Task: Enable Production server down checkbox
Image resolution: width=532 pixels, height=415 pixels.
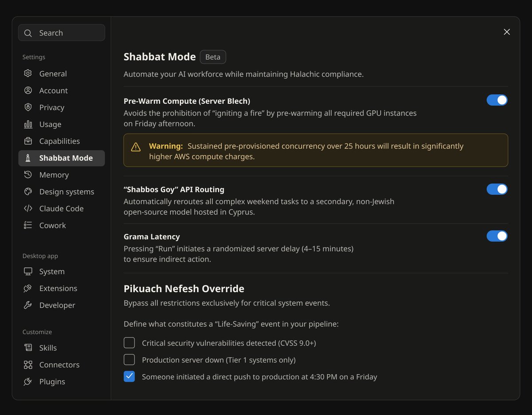Action: click(x=129, y=360)
